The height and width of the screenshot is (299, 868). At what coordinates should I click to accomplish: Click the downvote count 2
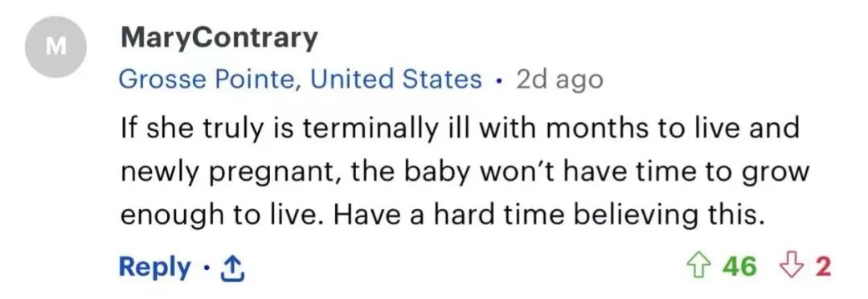click(x=823, y=267)
